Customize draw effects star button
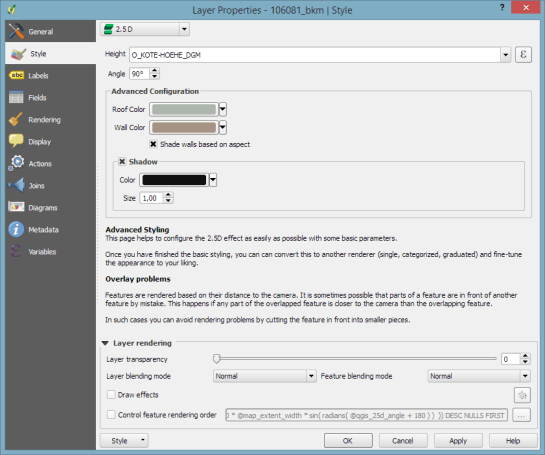545x455 pixels. click(x=522, y=395)
